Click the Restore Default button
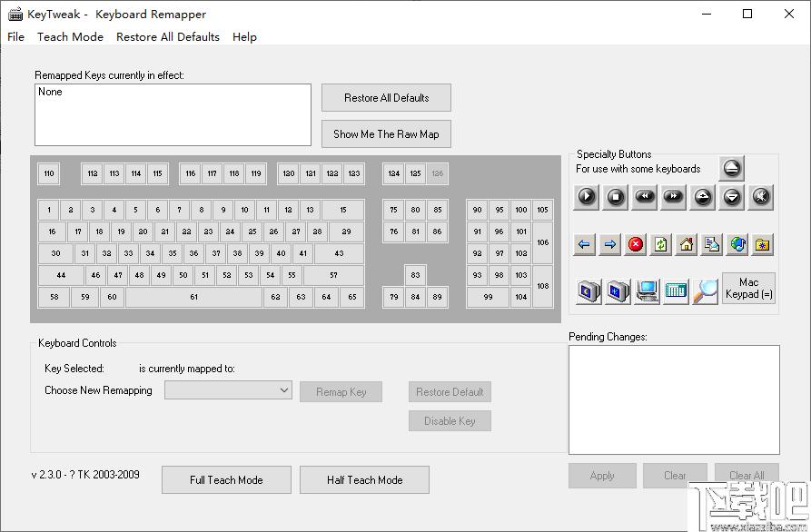Image resolution: width=811 pixels, height=532 pixels. [x=450, y=392]
